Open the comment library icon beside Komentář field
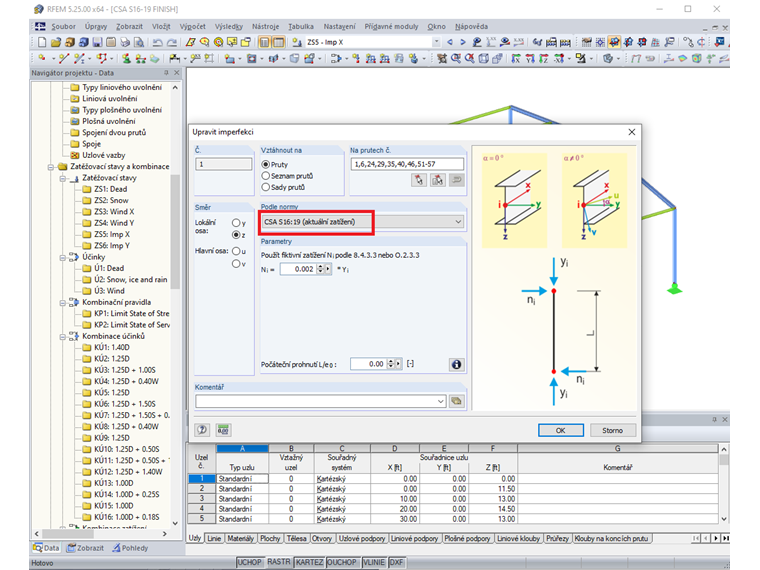The height and width of the screenshot is (570, 760). (456, 401)
